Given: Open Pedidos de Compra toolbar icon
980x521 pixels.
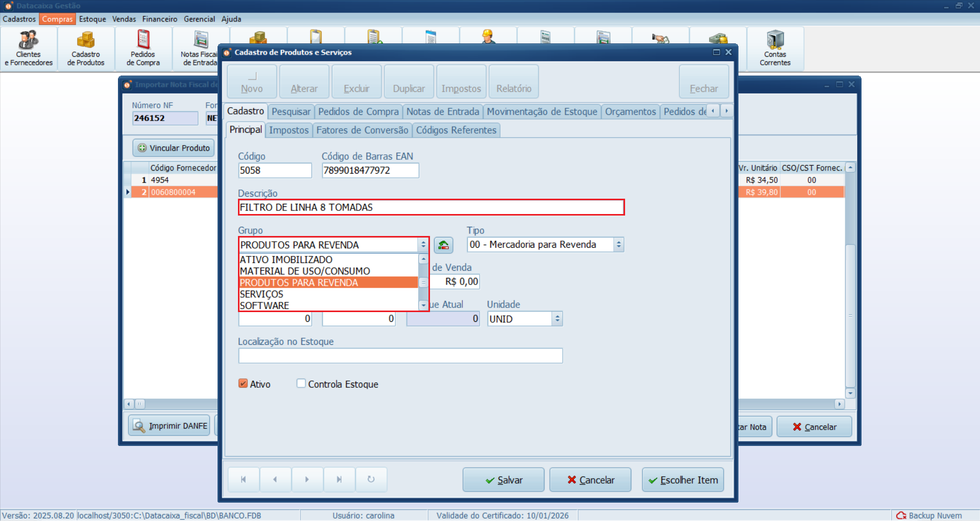Looking at the screenshot, I should click(x=143, y=49).
